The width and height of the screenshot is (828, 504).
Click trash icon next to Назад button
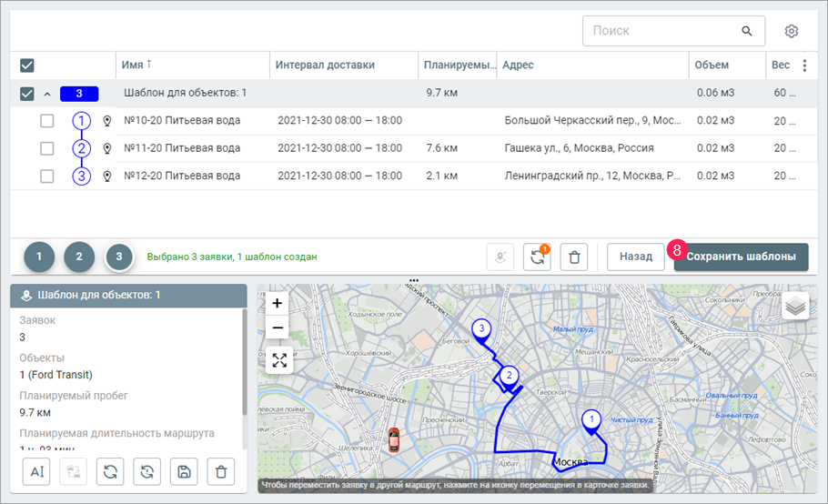pyautogui.click(x=574, y=257)
